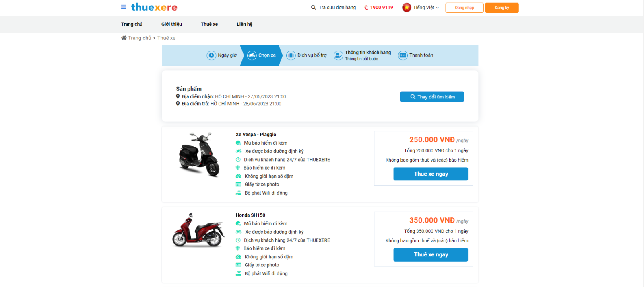Click the Thông tin khách hàng step icon
This screenshot has width=644, height=287.
point(339,55)
